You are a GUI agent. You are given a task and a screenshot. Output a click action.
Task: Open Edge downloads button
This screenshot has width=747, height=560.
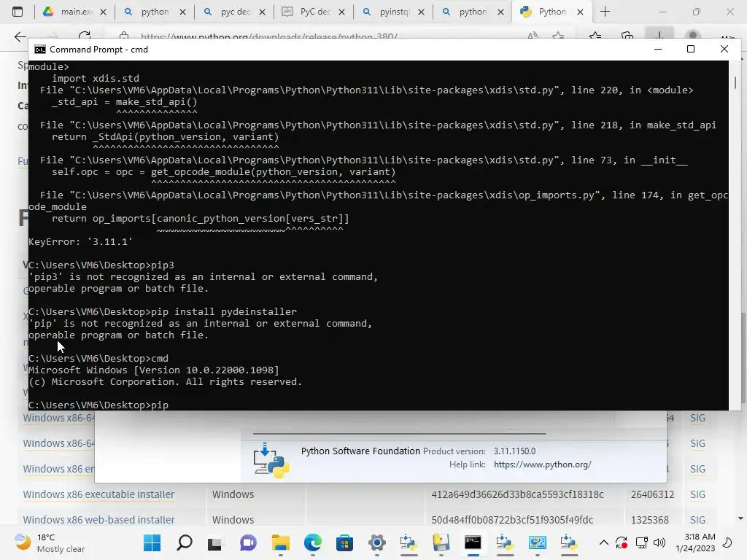[659, 35]
